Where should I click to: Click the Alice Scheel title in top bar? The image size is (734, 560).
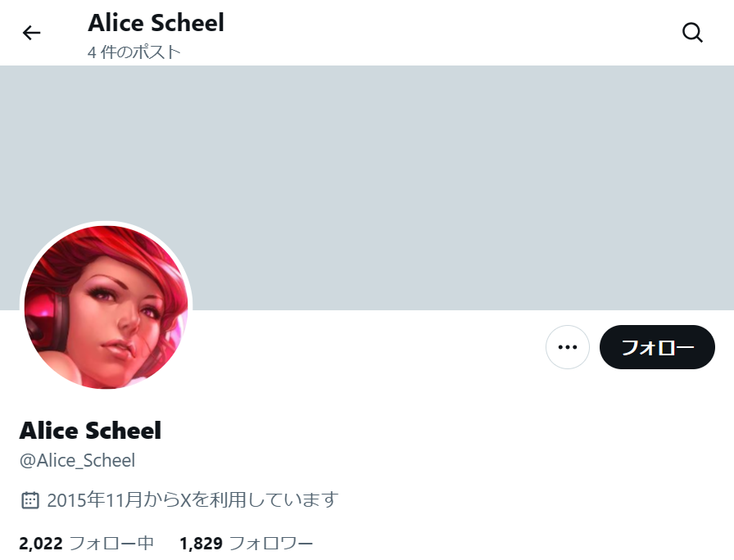point(156,23)
